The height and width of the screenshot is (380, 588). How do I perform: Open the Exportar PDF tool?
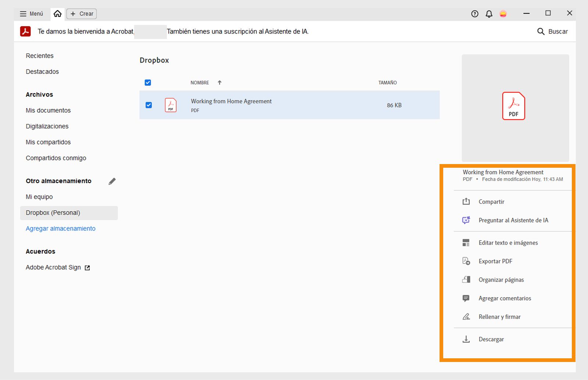pos(495,261)
